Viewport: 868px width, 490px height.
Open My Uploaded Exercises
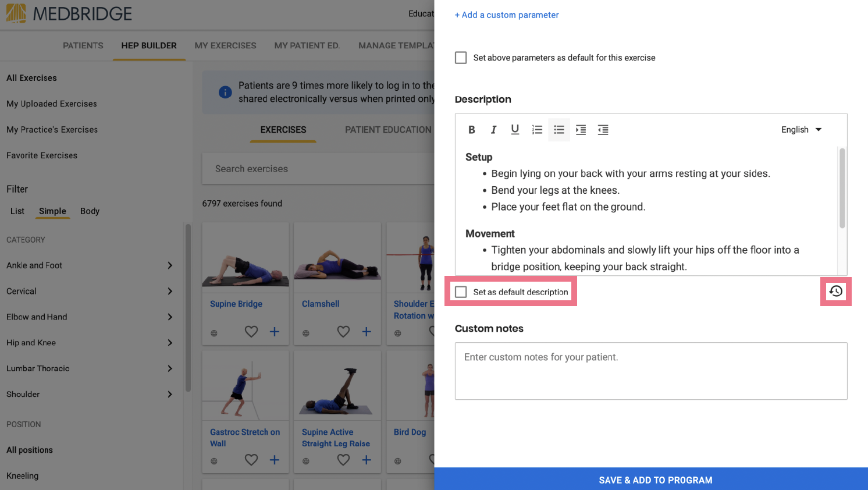(52, 104)
